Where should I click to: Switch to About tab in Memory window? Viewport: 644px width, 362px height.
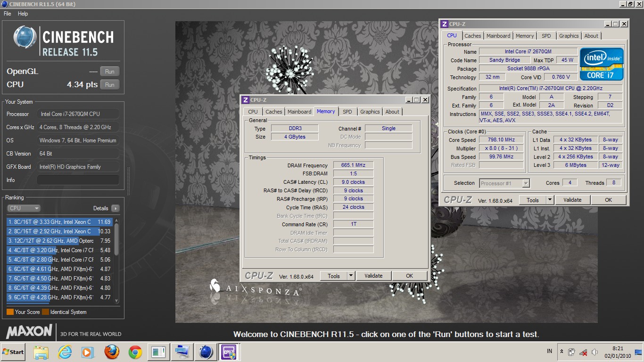pos(392,112)
